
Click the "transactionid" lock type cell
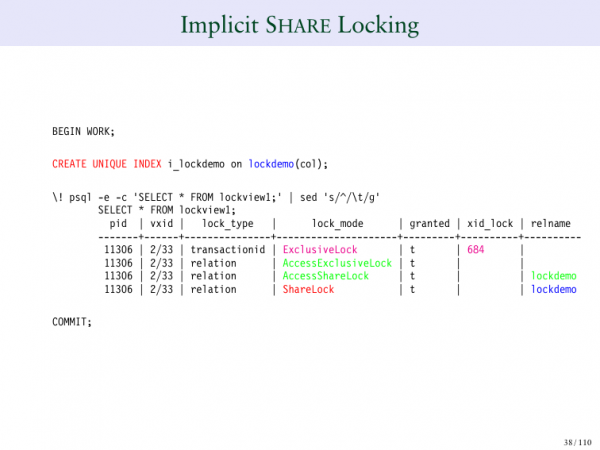(228, 249)
